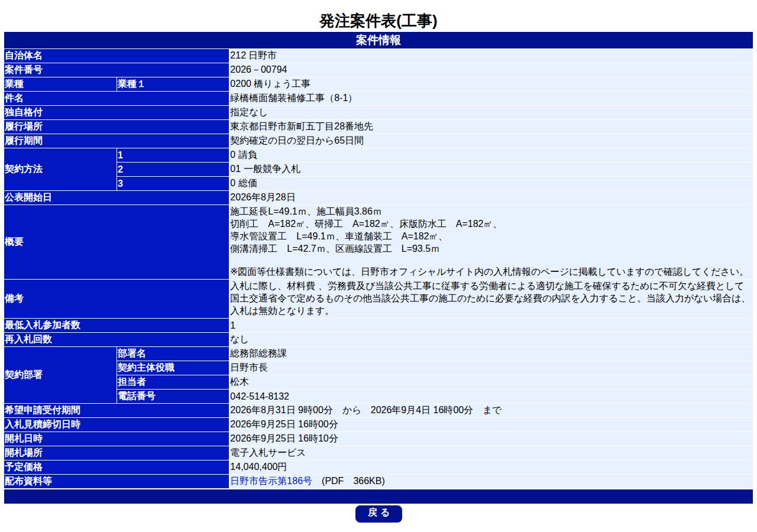Click the department name 総務部総務課
The image size is (757, 532).
258,354
